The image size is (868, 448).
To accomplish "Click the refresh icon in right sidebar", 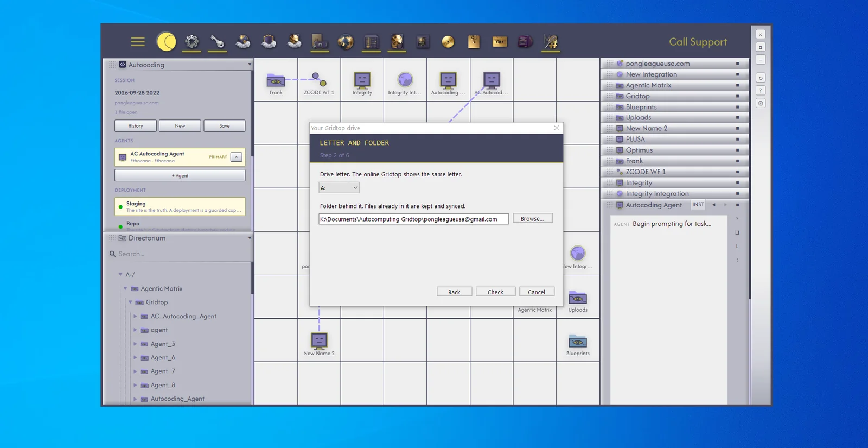I will pyautogui.click(x=761, y=78).
